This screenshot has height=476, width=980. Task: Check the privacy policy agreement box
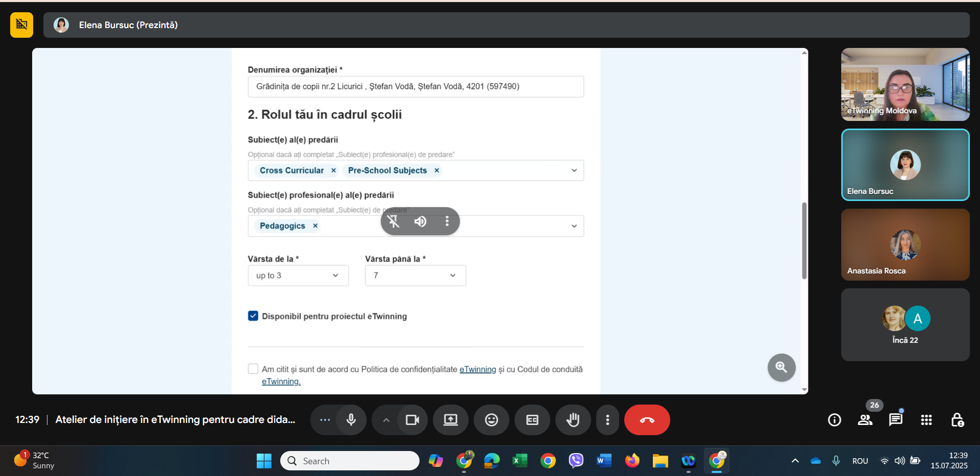253,369
